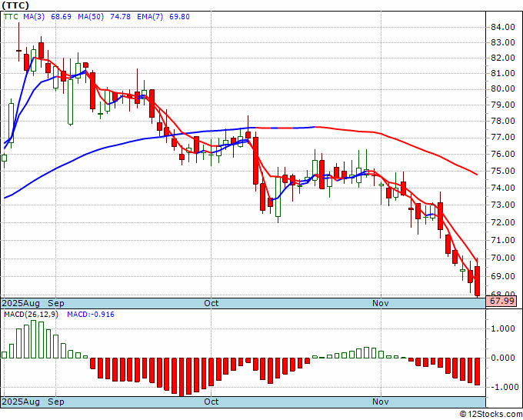The image size is (523, 420).
Task: Click Sep on the MACD date axis
Action: point(55,402)
